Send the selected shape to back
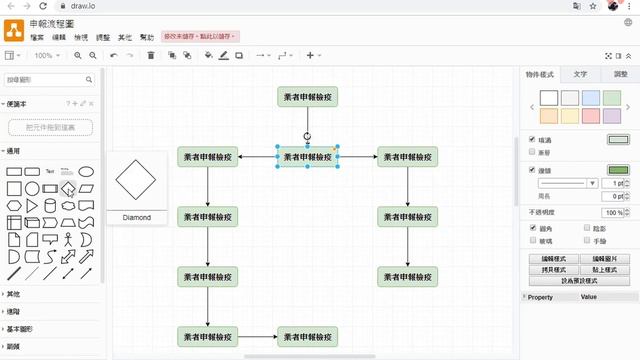Viewport: 640px width, 360px height. coord(187,56)
